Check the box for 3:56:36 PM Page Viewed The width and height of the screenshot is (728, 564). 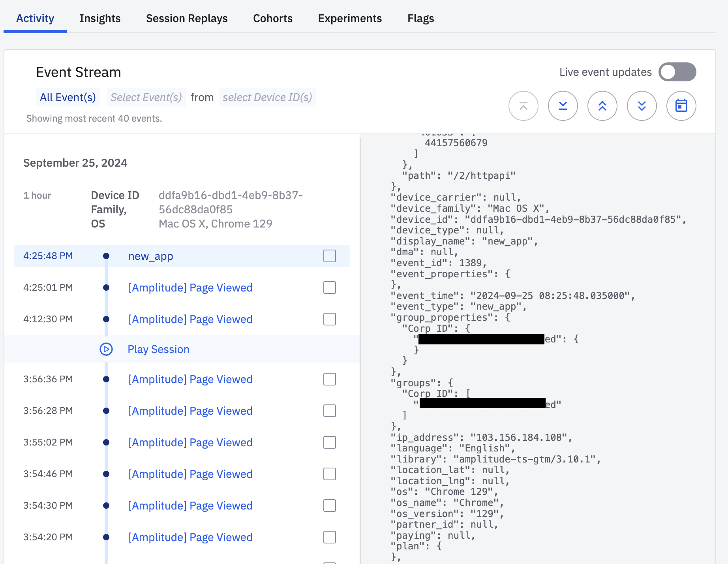click(x=330, y=379)
